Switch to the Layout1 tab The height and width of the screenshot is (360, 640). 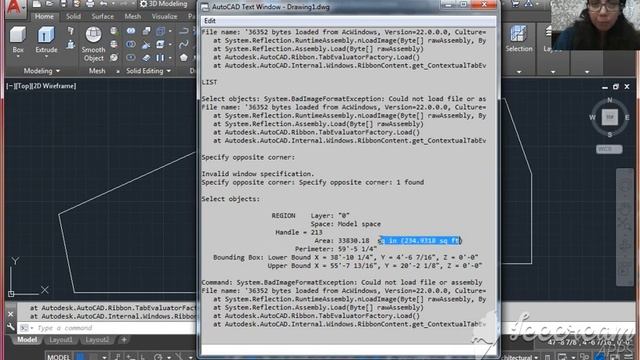click(x=61, y=340)
